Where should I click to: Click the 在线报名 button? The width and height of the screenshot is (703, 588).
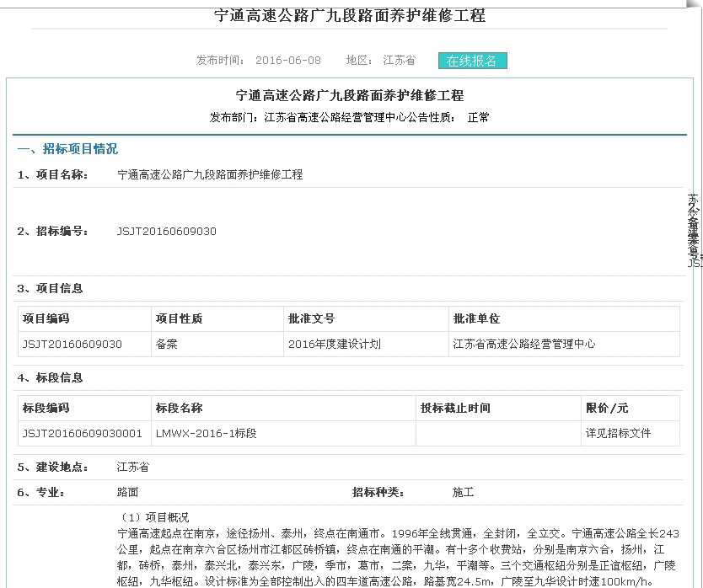click(x=473, y=61)
